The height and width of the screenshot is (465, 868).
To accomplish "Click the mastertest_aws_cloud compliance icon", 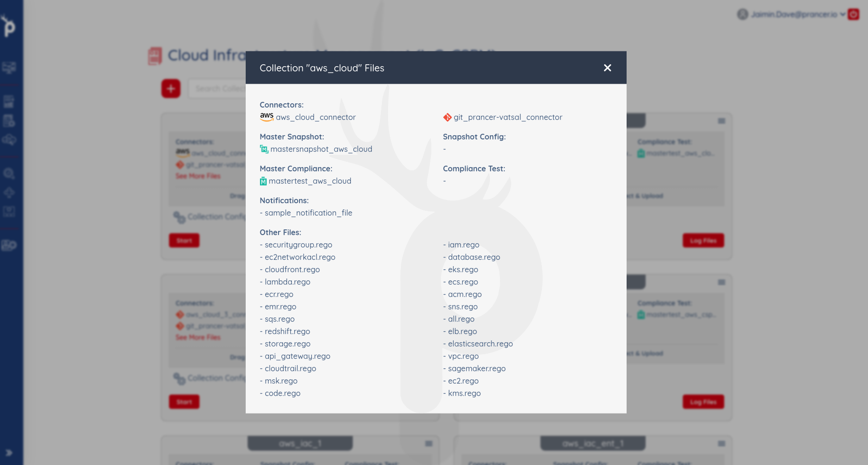I will [x=263, y=181].
